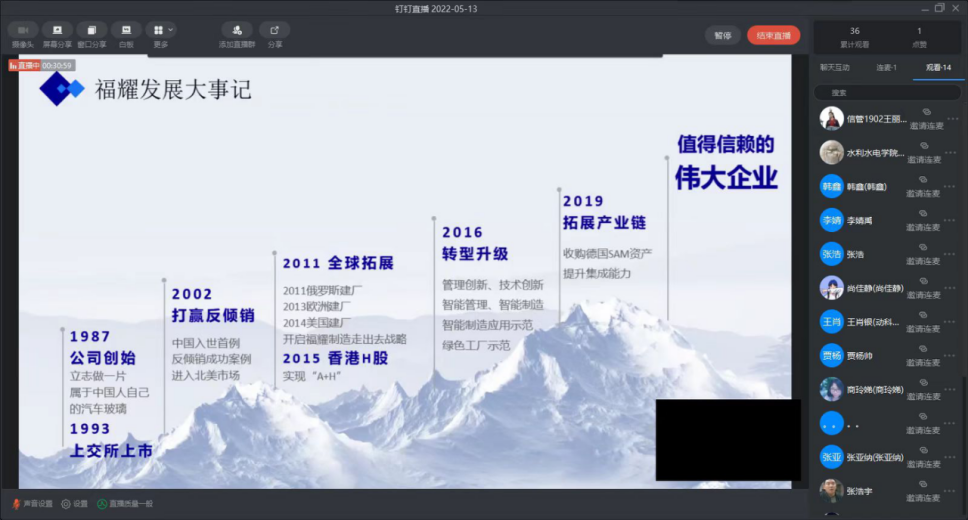Expand the 更多 (More) dropdown
Viewport: 968px width, 520px height.
point(161,35)
